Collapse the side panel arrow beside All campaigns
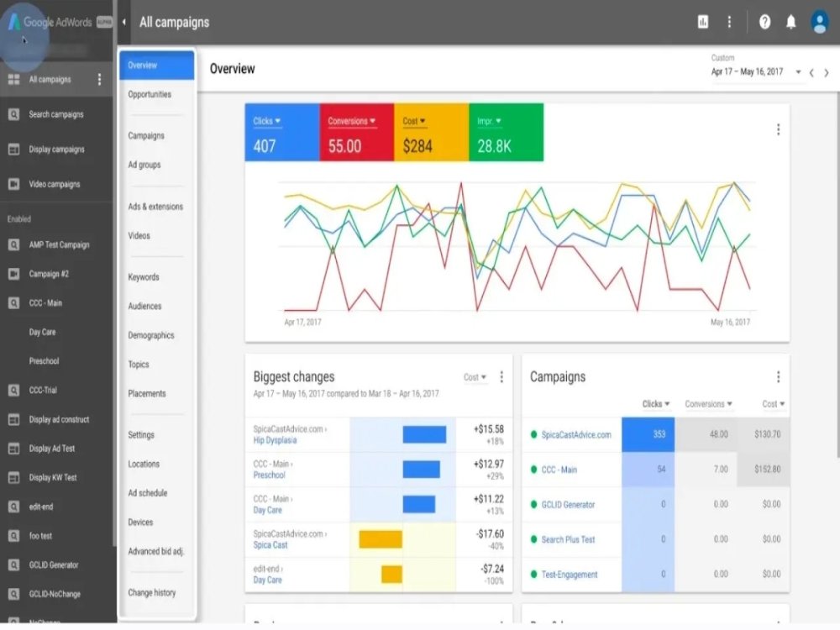The width and height of the screenshot is (840, 630). [123, 22]
